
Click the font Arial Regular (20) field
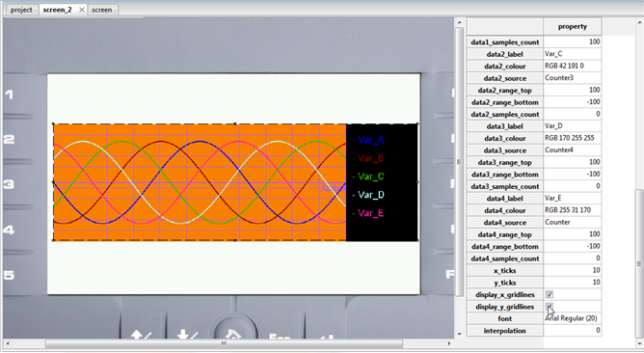point(573,318)
